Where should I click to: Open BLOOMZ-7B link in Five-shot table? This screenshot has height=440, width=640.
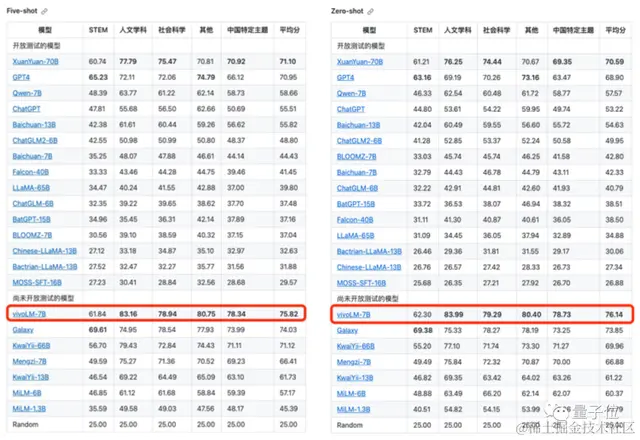pos(32,235)
